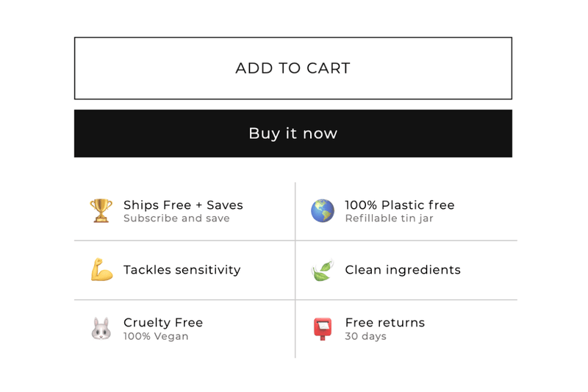Click the globe earth icon

point(322,210)
